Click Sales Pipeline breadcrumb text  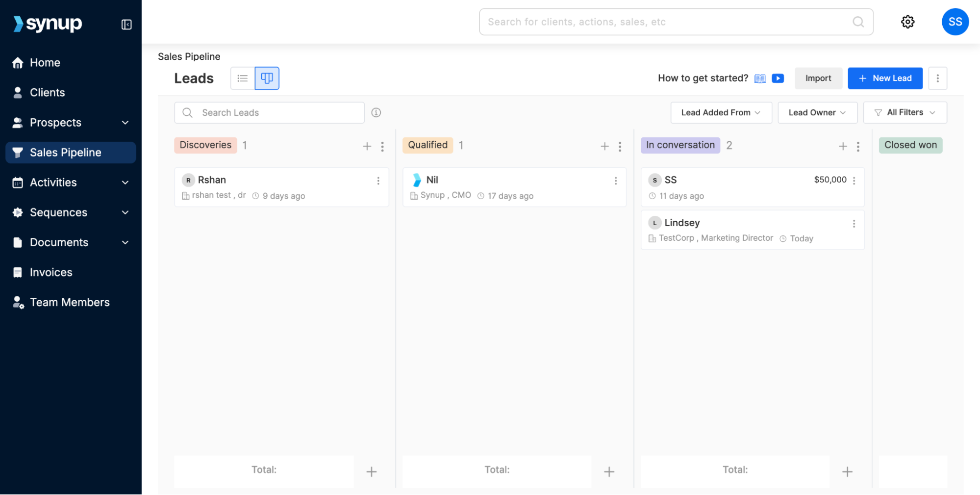click(189, 56)
